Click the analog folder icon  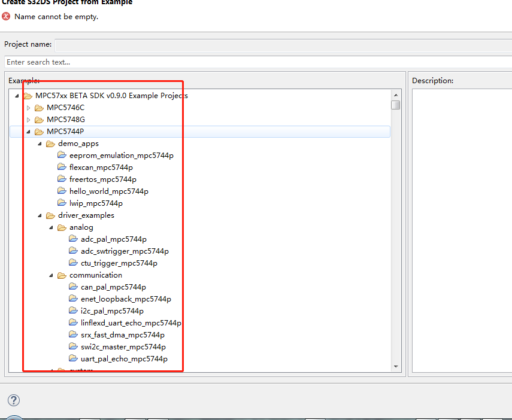[62, 227]
